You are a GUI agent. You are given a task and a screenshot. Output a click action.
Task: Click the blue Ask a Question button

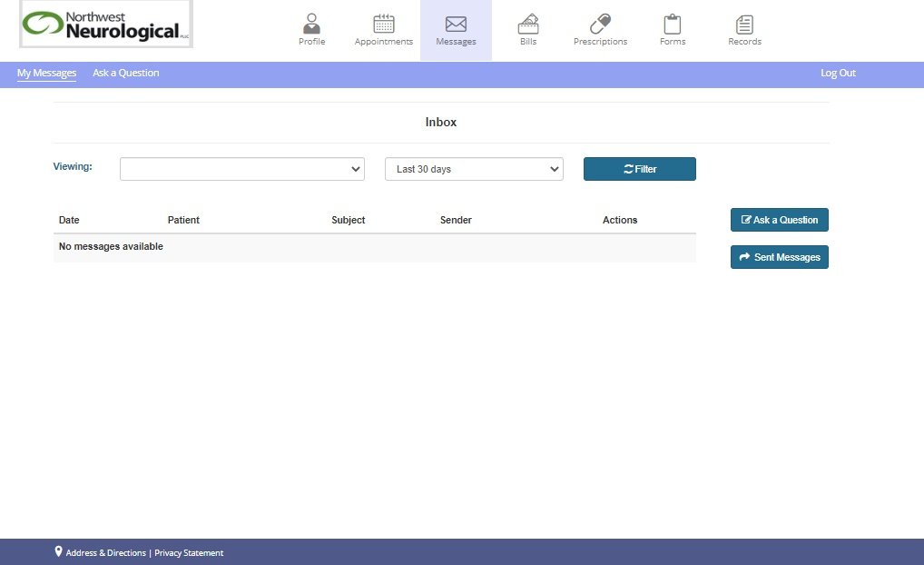[779, 220]
